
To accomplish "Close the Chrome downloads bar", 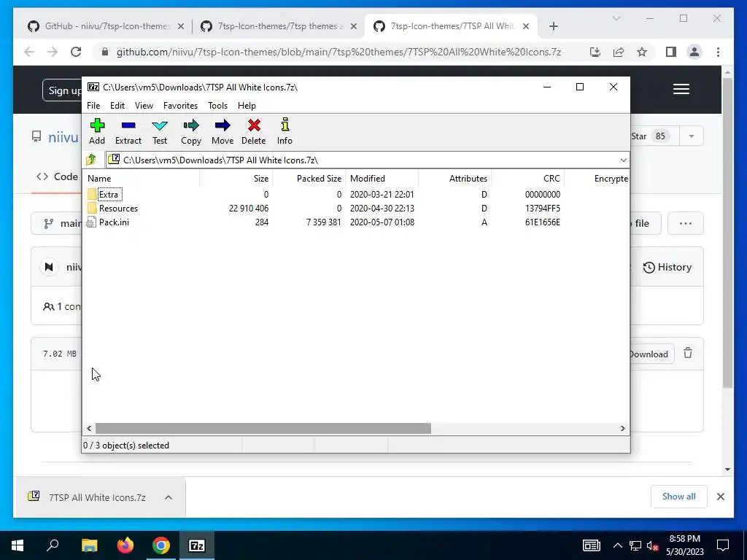I will click(x=721, y=497).
